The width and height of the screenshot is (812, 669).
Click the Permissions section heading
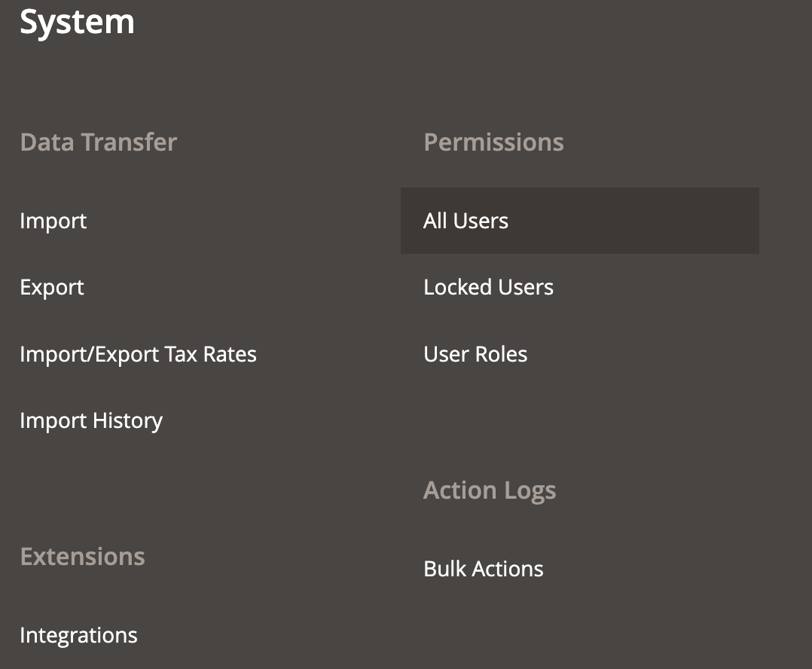click(493, 142)
